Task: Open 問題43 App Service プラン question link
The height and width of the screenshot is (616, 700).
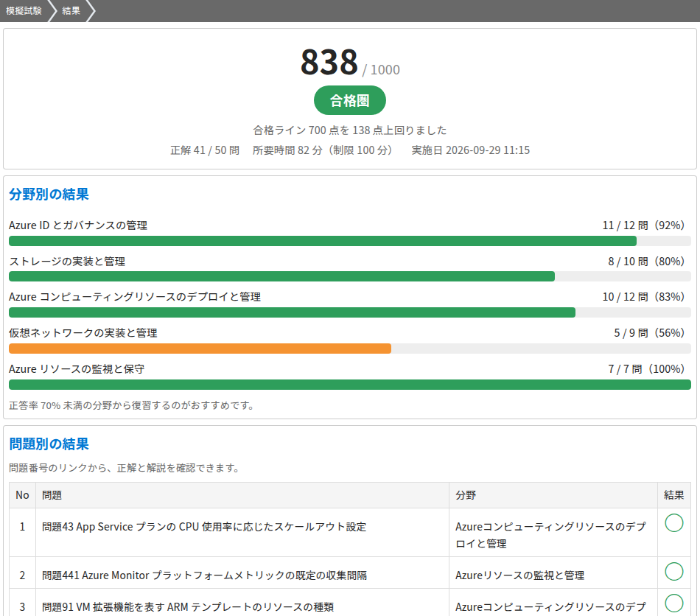Action: [x=204, y=527]
